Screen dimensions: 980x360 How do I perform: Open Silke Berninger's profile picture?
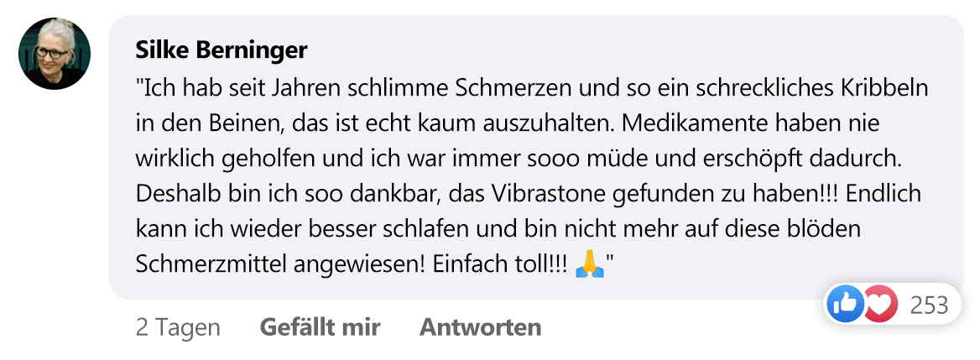[x=55, y=54]
